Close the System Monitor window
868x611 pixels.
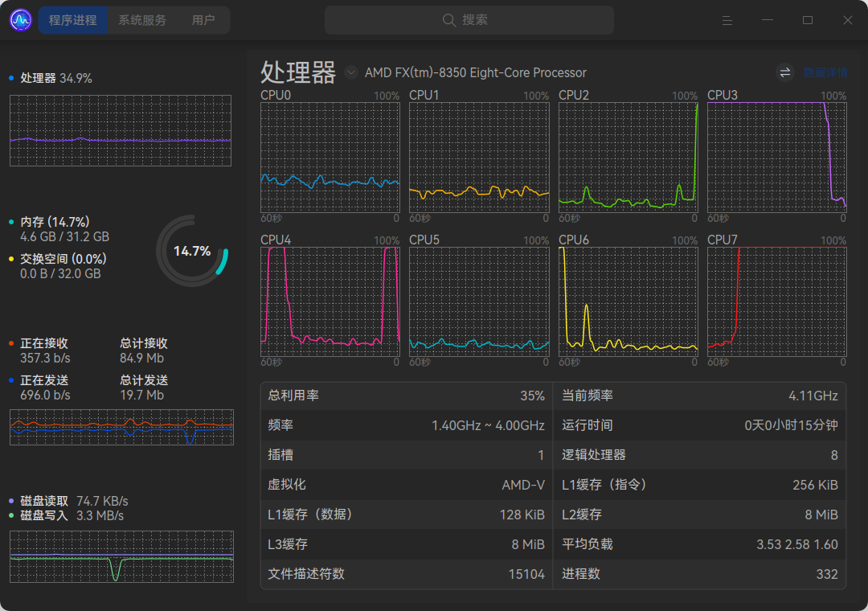click(x=848, y=20)
